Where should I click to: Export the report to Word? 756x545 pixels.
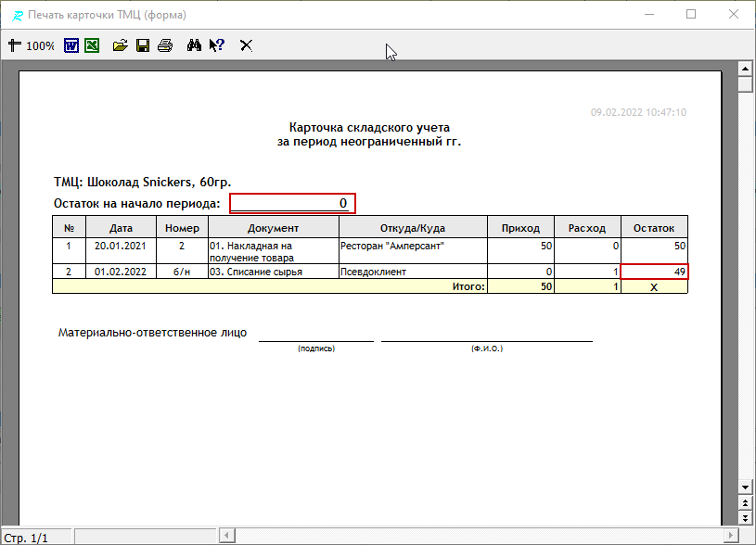point(71,44)
